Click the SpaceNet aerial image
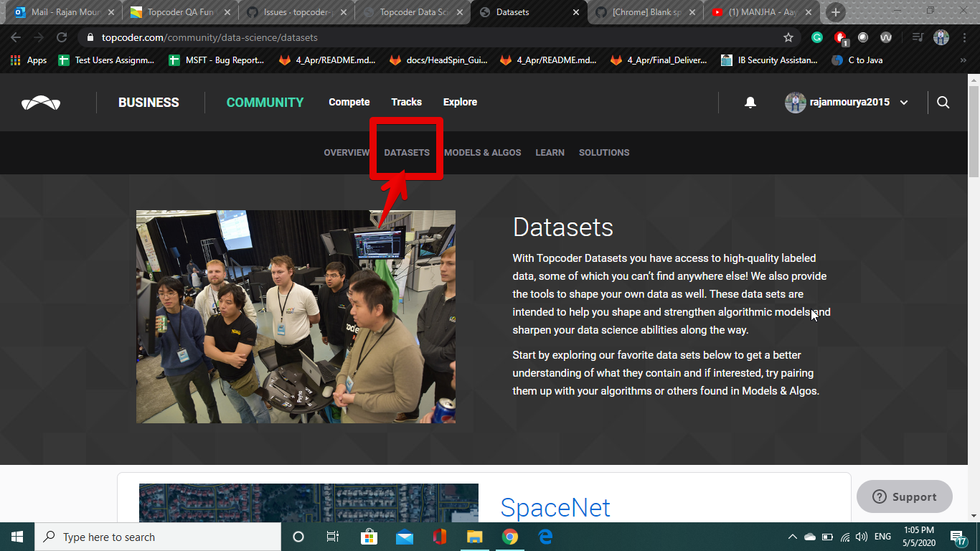980x551 pixels. pos(308,503)
